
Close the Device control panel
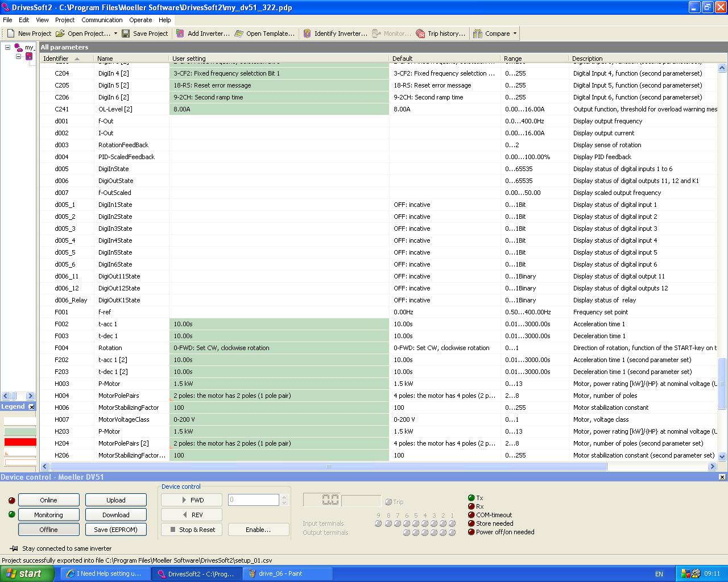(722, 477)
